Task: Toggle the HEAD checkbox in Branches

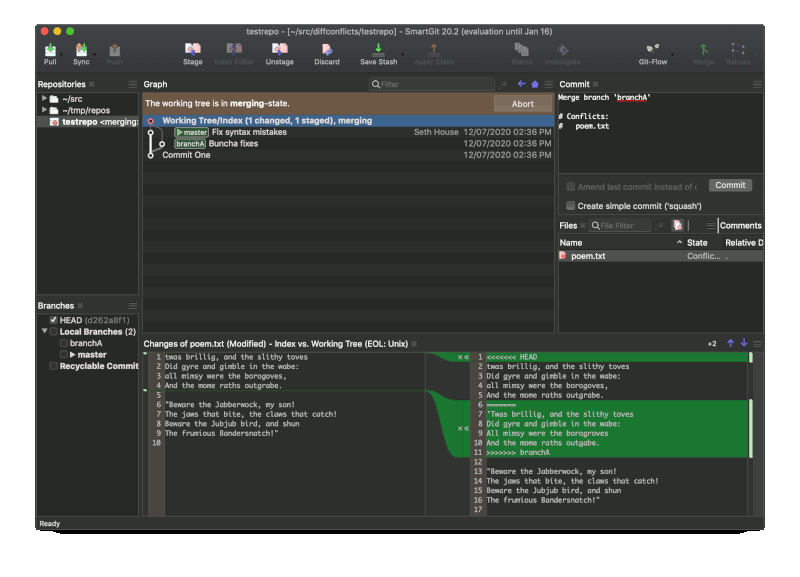Action: coord(53,320)
